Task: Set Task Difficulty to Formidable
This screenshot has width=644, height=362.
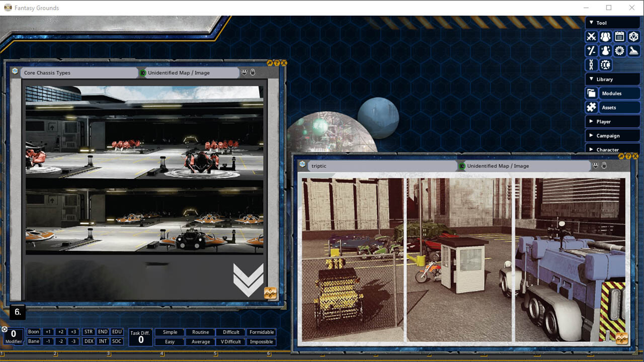Action: 262,332
